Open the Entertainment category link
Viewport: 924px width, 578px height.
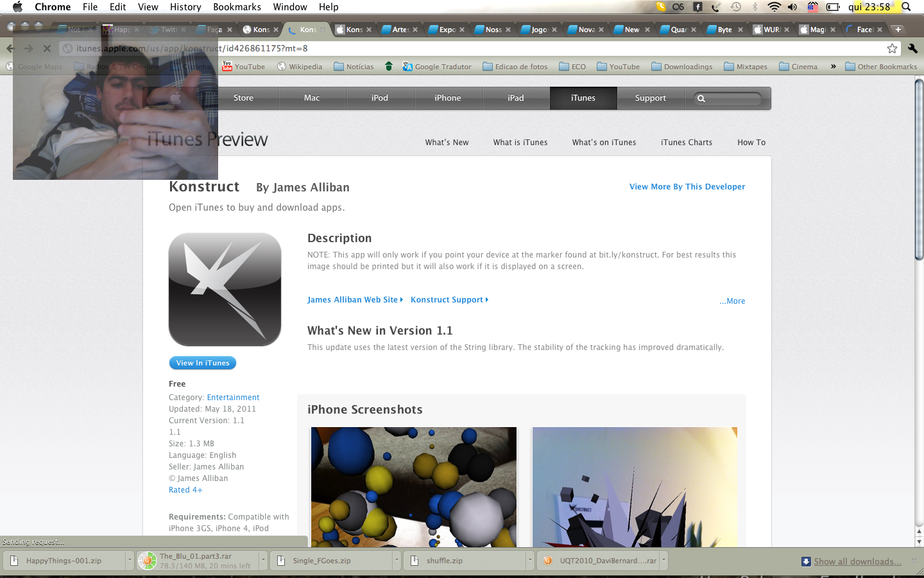(x=233, y=398)
